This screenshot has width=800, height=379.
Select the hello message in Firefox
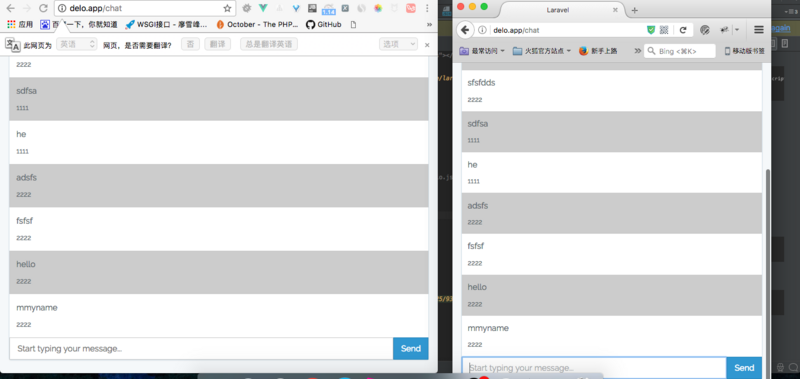612,295
